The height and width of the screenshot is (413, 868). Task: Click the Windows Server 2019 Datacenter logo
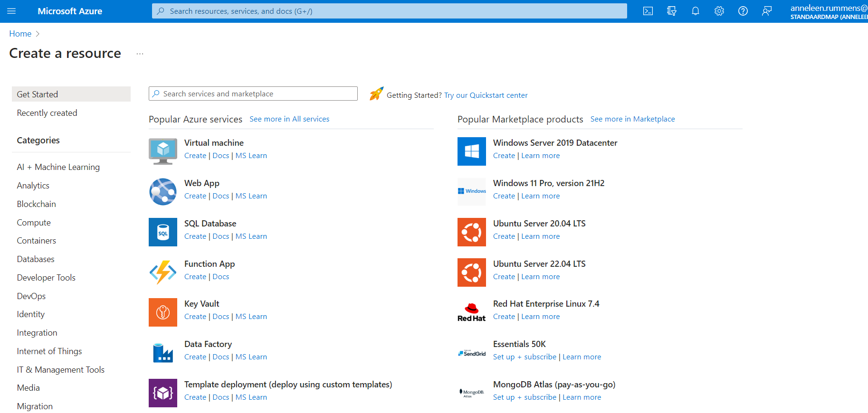click(472, 151)
